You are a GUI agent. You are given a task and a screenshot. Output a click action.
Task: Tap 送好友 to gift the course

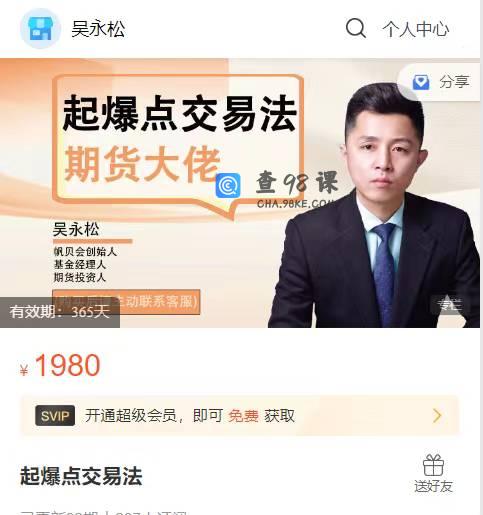[433, 486]
